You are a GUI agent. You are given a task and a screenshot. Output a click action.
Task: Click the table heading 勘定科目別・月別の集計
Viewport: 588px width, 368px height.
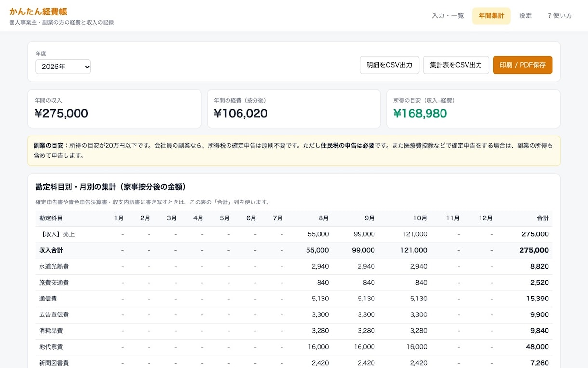pos(111,187)
